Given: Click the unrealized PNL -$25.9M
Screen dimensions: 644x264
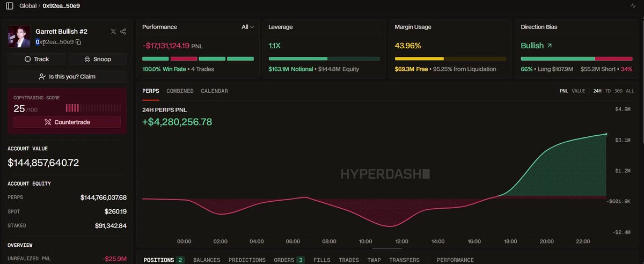Looking at the screenshot, I should click(x=115, y=259).
